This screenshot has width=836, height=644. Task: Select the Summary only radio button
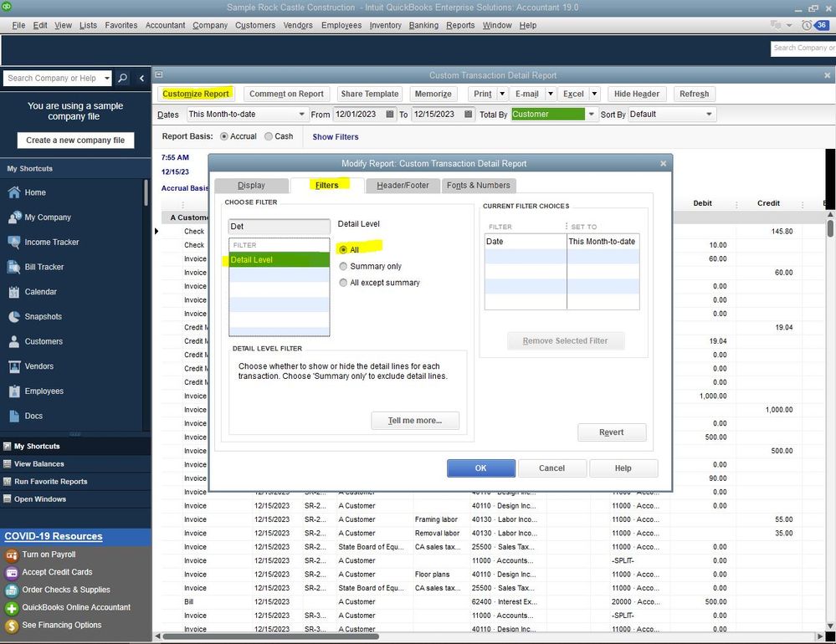point(343,266)
